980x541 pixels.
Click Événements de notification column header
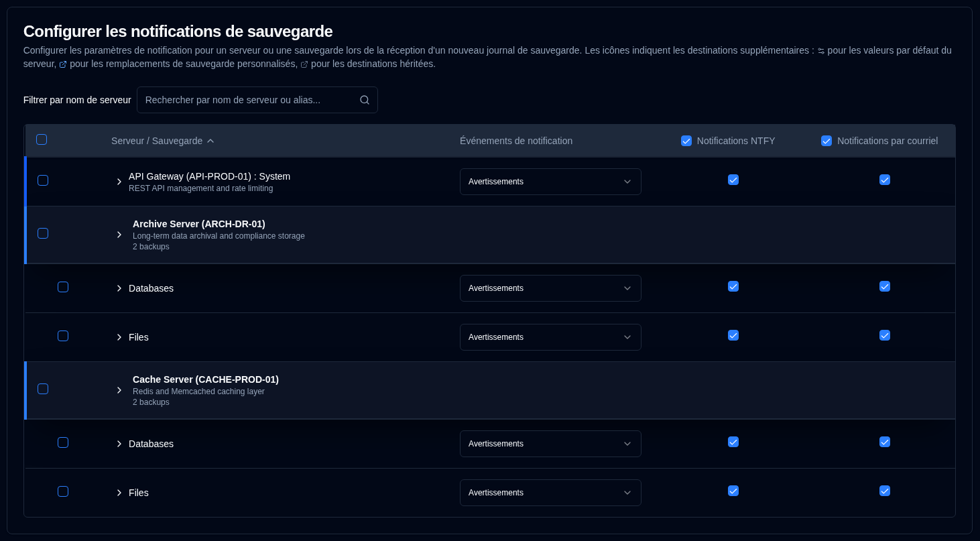516,141
